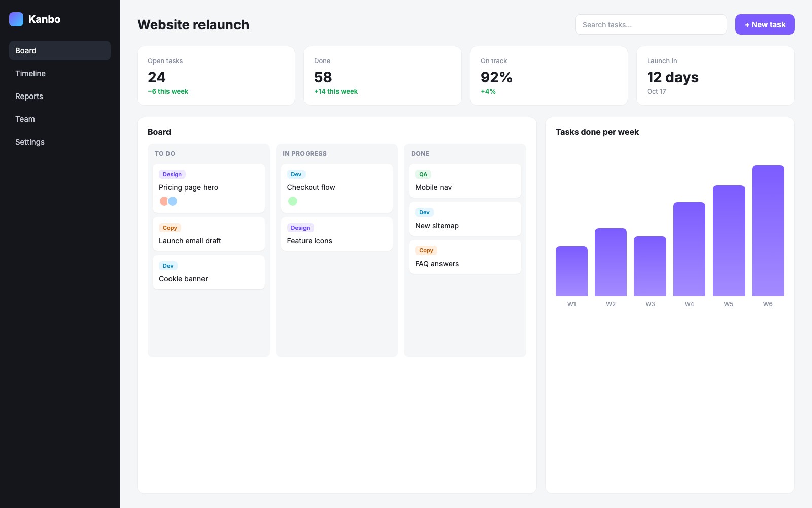Open the Pricing page hero card

click(x=209, y=188)
